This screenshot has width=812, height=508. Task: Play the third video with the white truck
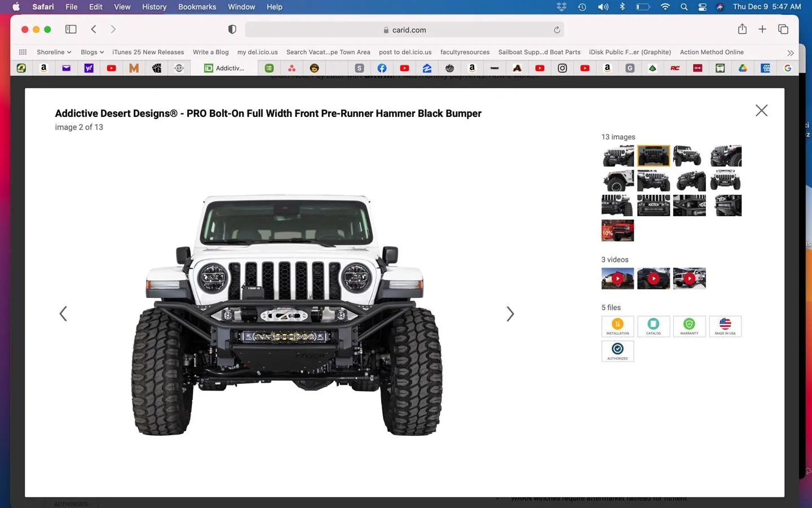click(x=689, y=278)
